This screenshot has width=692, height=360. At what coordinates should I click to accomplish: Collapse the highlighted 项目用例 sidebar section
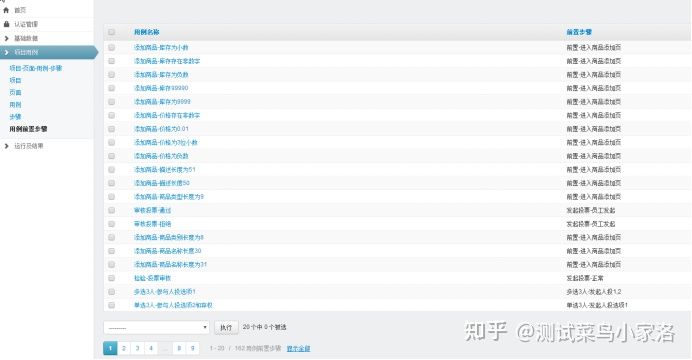click(6, 52)
